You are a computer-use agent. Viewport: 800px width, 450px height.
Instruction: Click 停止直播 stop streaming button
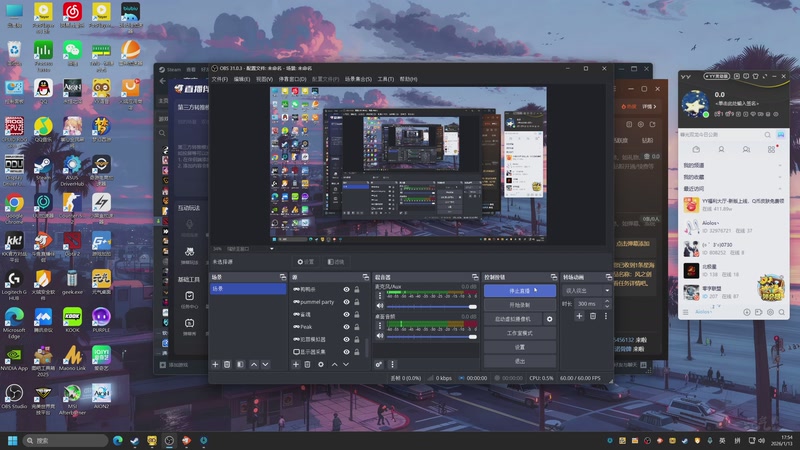[520, 291]
